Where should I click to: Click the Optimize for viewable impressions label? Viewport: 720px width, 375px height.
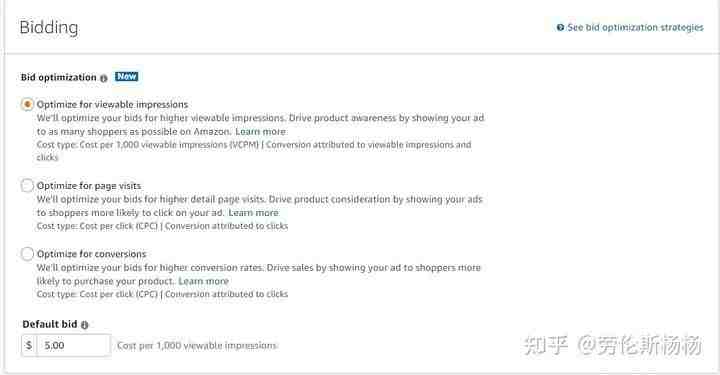coord(112,105)
